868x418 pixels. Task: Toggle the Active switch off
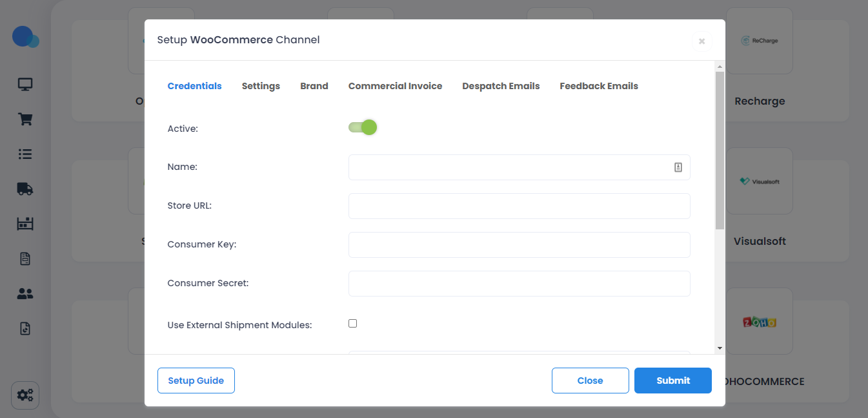(x=363, y=127)
